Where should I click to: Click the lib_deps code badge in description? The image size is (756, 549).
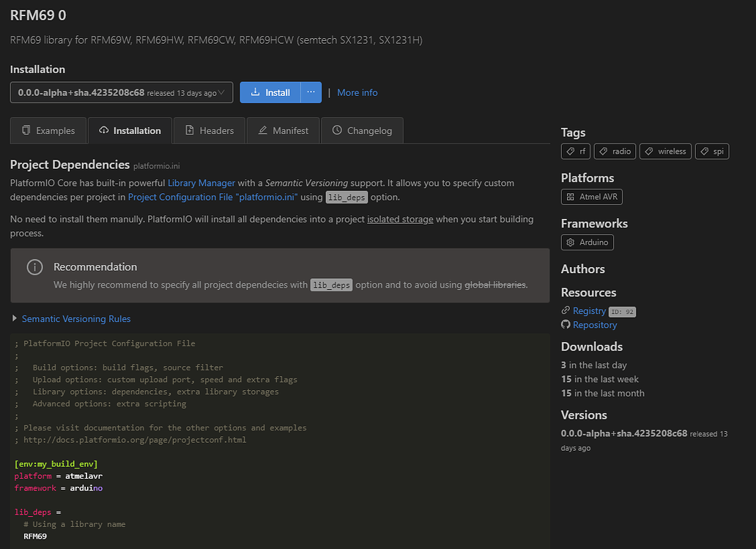346,197
